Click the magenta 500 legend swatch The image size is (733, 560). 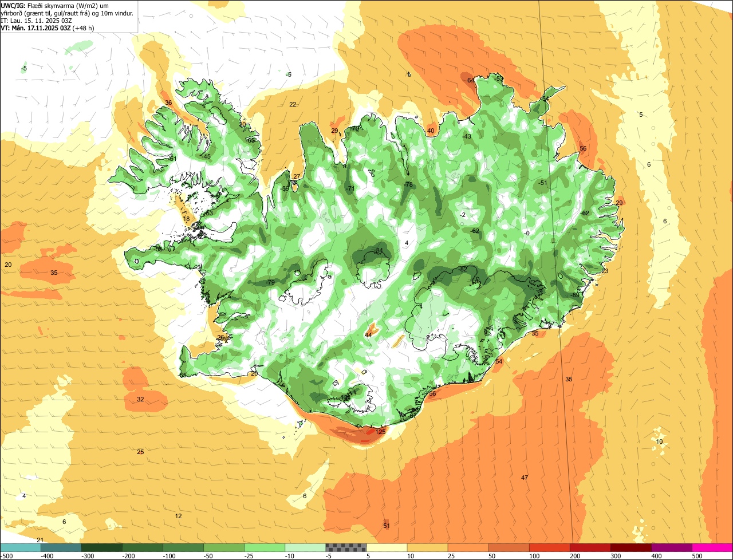[712, 547]
